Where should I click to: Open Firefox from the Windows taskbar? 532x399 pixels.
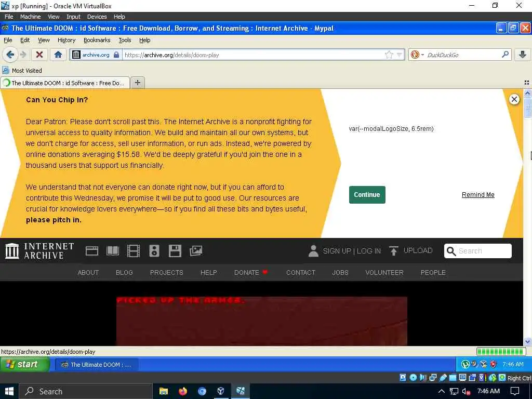pyautogui.click(x=183, y=391)
